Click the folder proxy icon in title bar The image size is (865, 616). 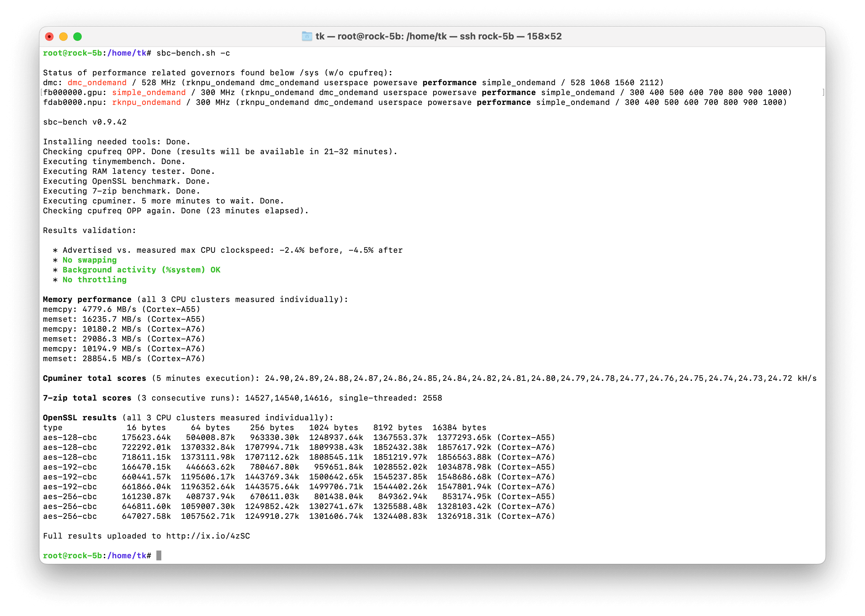(307, 36)
